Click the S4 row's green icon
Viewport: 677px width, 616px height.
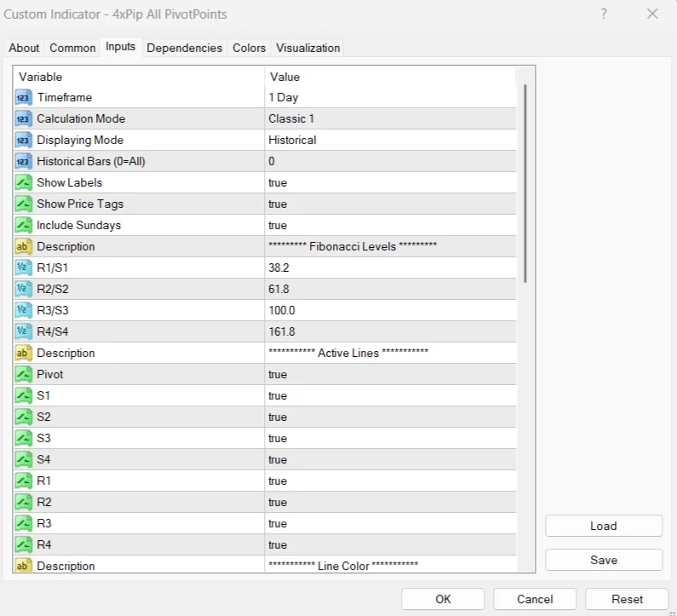pos(23,459)
